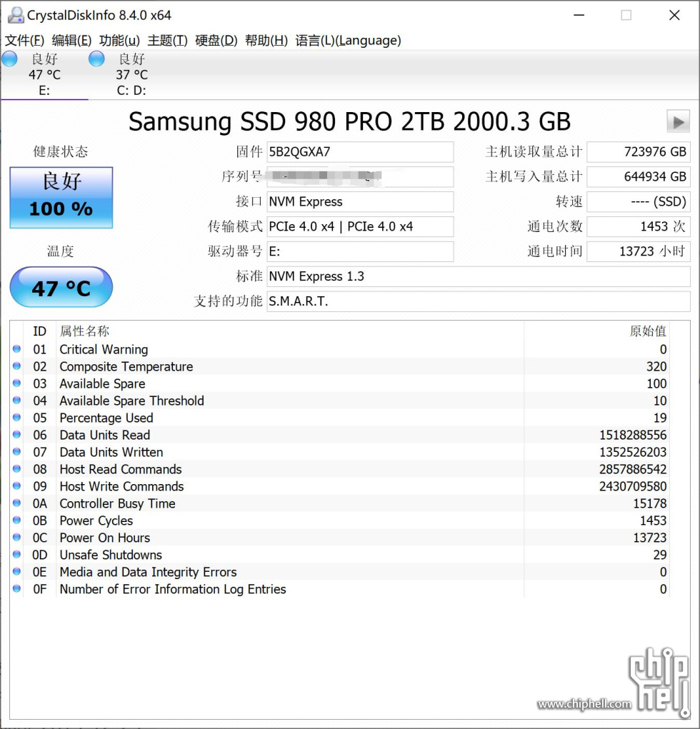Select the Data Units Read row
This screenshot has width=700, height=729.
point(340,435)
